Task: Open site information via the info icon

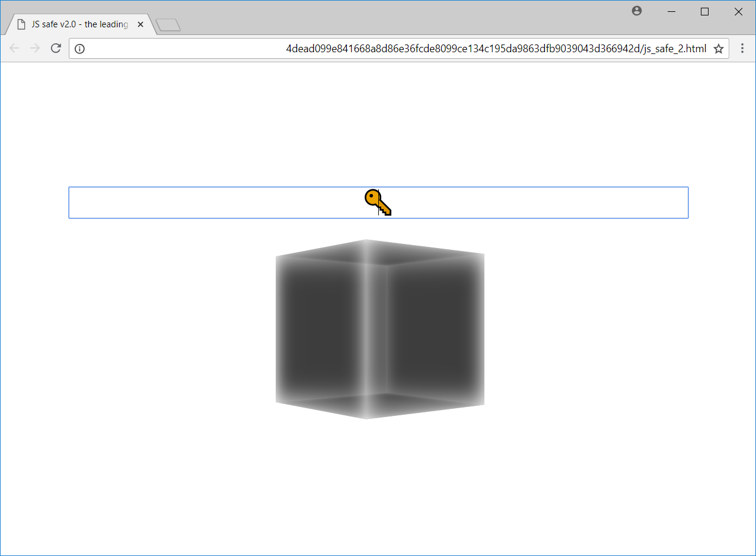Action: 79,49
